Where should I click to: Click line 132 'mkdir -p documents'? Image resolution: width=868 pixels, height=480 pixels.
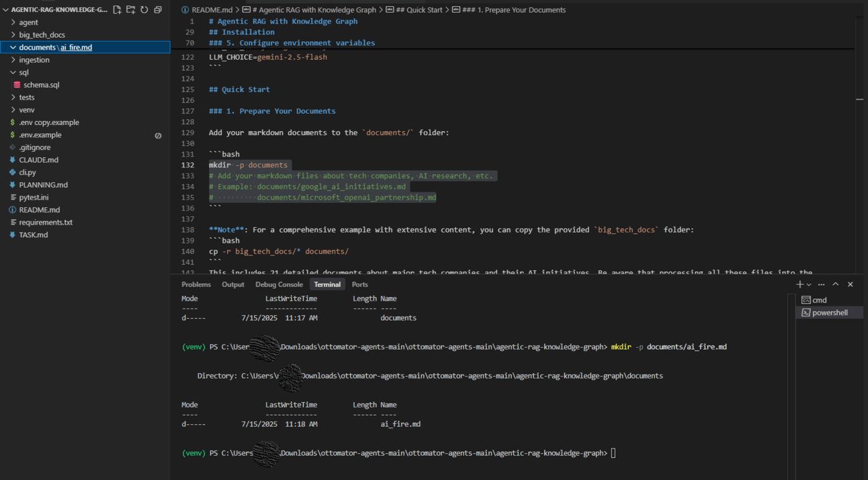point(248,165)
